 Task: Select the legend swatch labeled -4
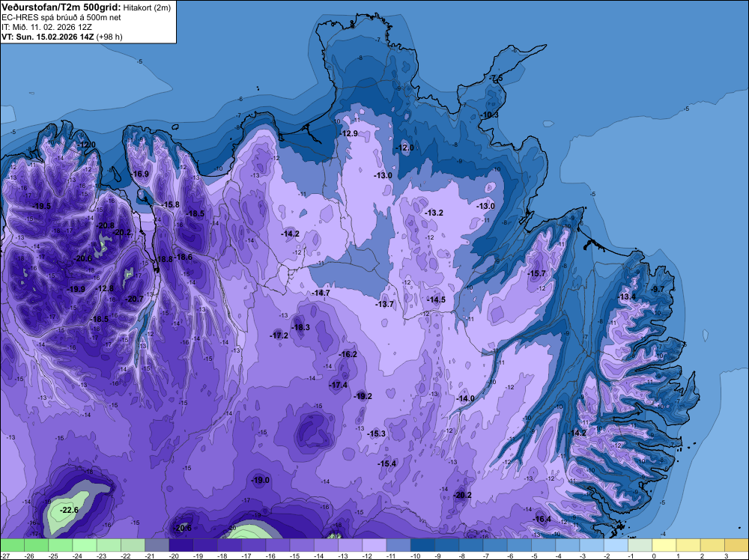pos(568,545)
